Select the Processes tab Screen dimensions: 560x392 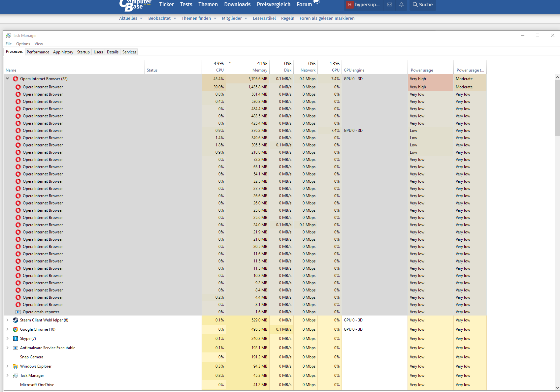pos(14,51)
